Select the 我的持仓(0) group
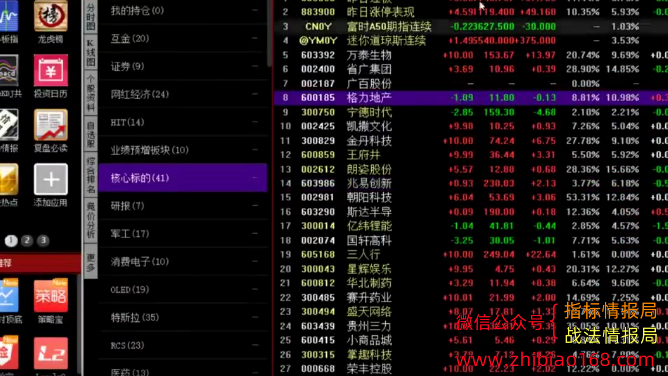This screenshot has width=668, height=376. [183, 10]
